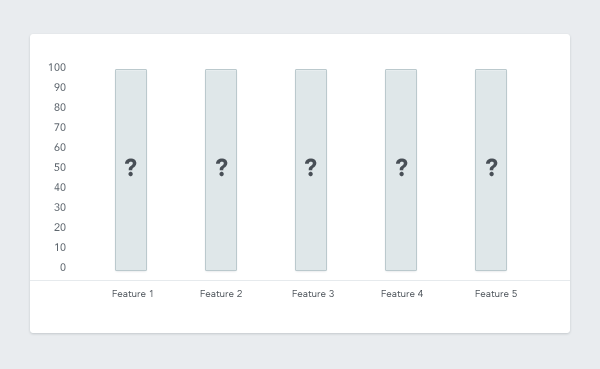600x369 pixels.
Task: Click the top of the Feature 1 bar
Action: pos(131,70)
